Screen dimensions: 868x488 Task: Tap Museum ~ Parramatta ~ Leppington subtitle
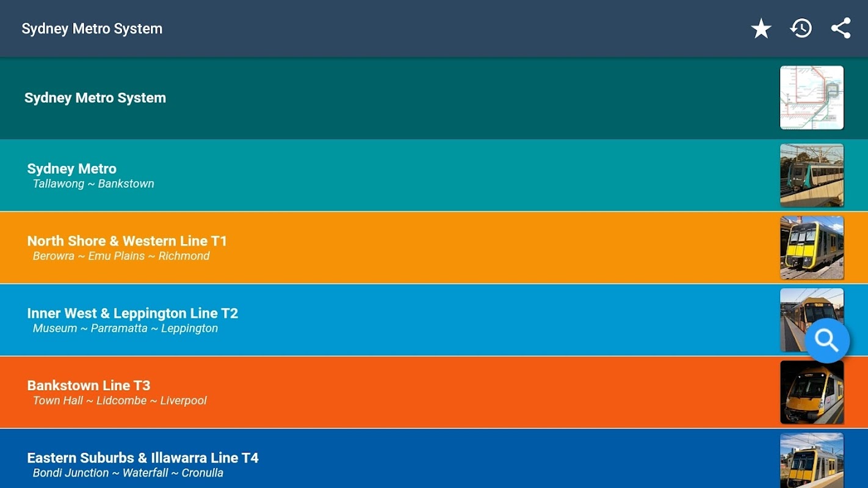click(125, 329)
